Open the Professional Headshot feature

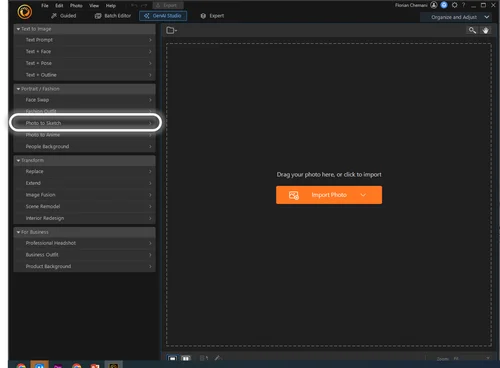point(85,243)
